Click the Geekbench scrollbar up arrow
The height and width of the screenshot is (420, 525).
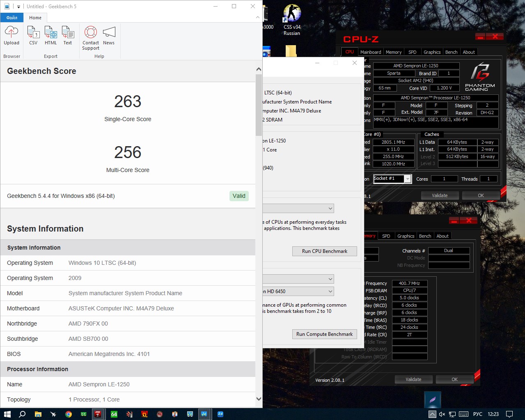tap(259, 69)
